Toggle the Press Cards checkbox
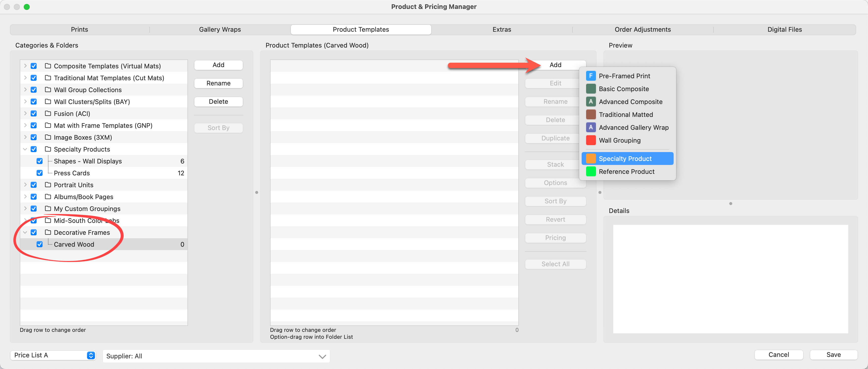This screenshot has height=369, width=868. pyautogui.click(x=39, y=173)
